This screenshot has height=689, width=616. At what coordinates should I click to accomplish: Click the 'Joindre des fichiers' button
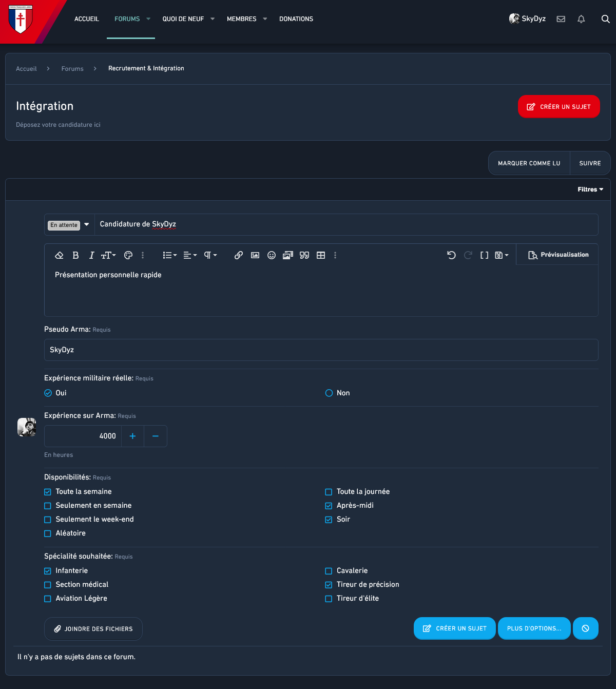pos(93,629)
